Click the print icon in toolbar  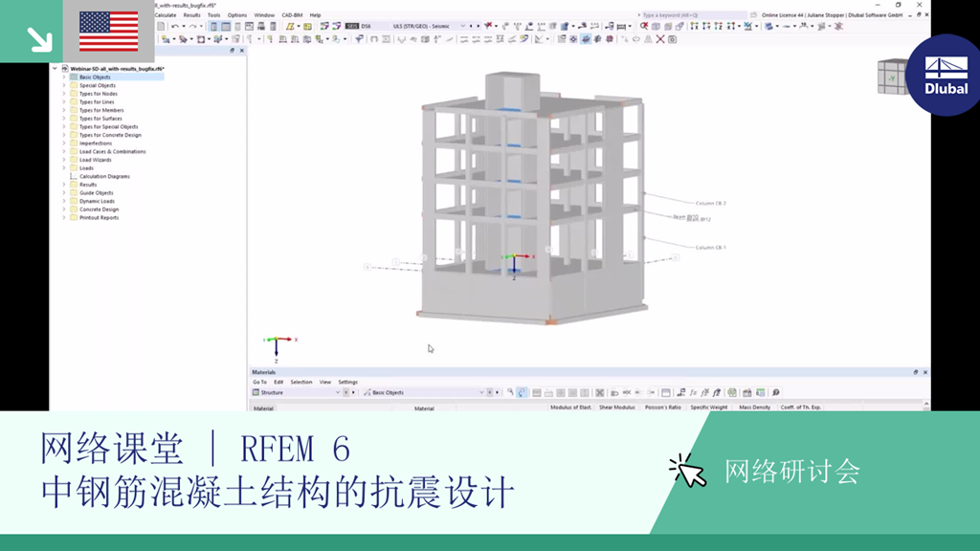tap(261, 26)
